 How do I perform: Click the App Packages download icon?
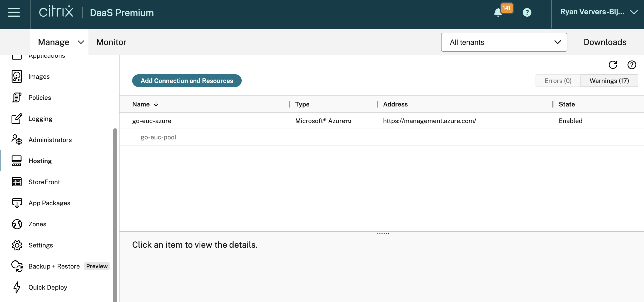(x=17, y=203)
